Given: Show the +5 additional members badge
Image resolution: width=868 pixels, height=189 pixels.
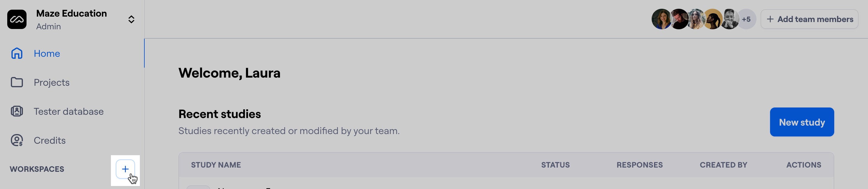Looking at the screenshot, I should 747,19.
